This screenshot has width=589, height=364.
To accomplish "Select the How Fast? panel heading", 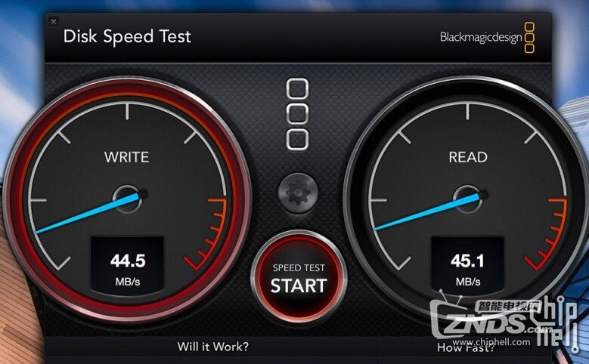I will (x=466, y=348).
